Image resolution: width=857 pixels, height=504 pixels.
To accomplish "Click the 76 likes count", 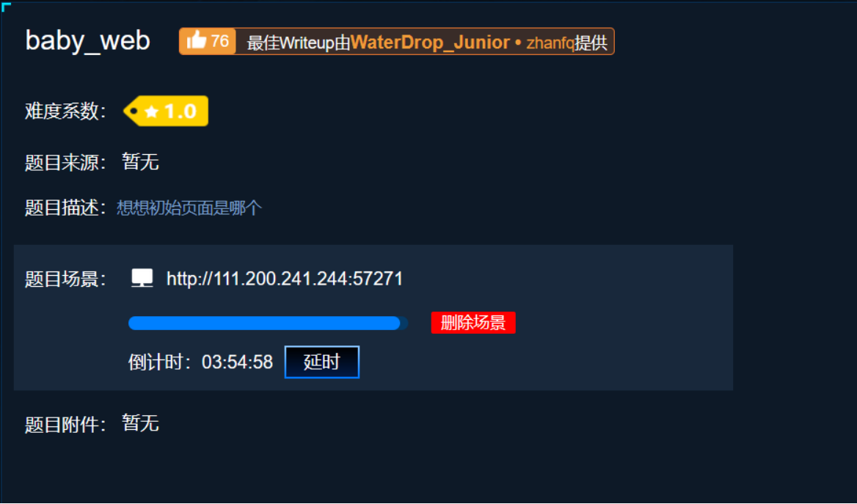I will click(x=219, y=41).
